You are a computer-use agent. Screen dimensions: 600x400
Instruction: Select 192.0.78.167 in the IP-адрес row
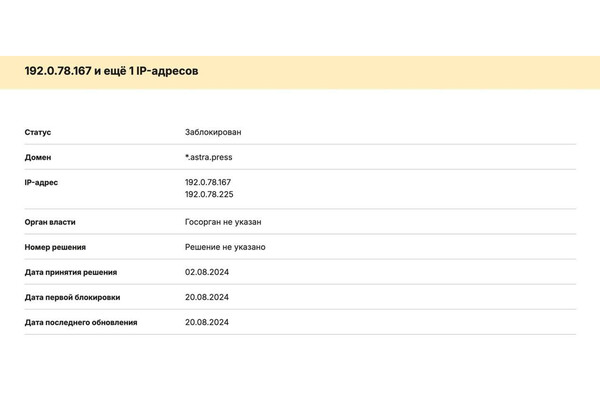click(x=208, y=182)
